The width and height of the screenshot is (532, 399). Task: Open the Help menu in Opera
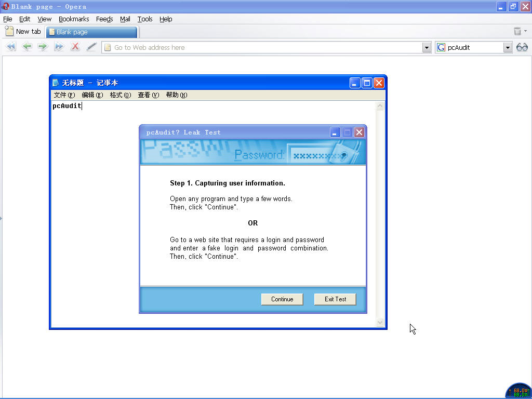[166, 19]
